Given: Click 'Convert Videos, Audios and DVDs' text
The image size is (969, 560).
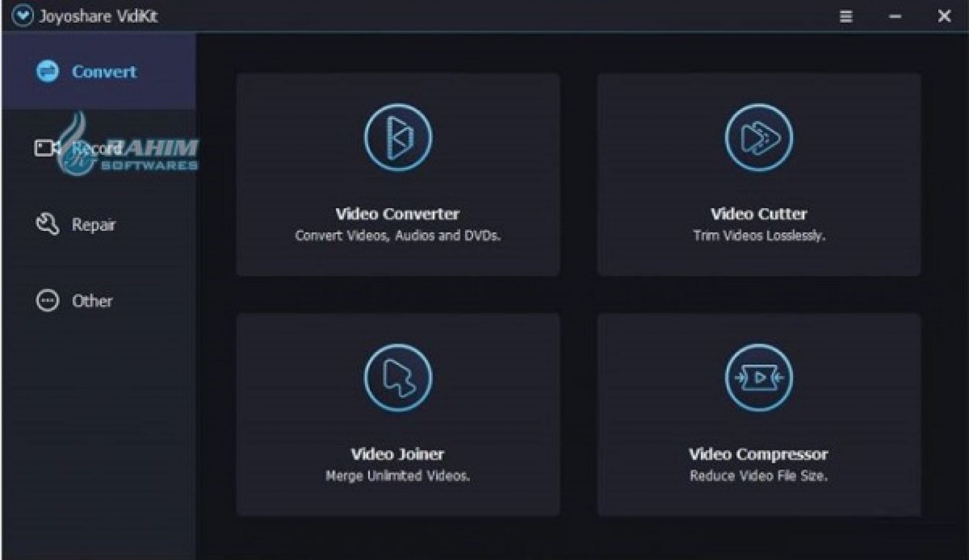Looking at the screenshot, I should (397, 236).
